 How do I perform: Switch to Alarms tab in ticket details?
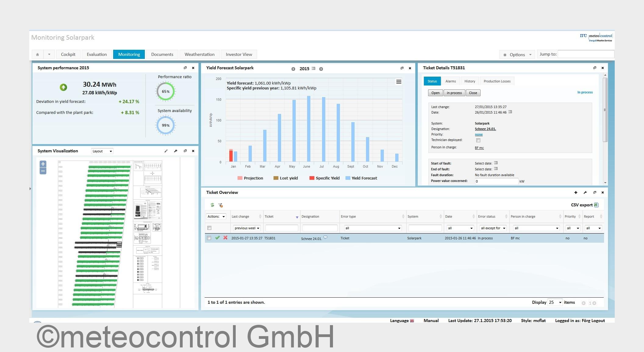pos(450,81)
